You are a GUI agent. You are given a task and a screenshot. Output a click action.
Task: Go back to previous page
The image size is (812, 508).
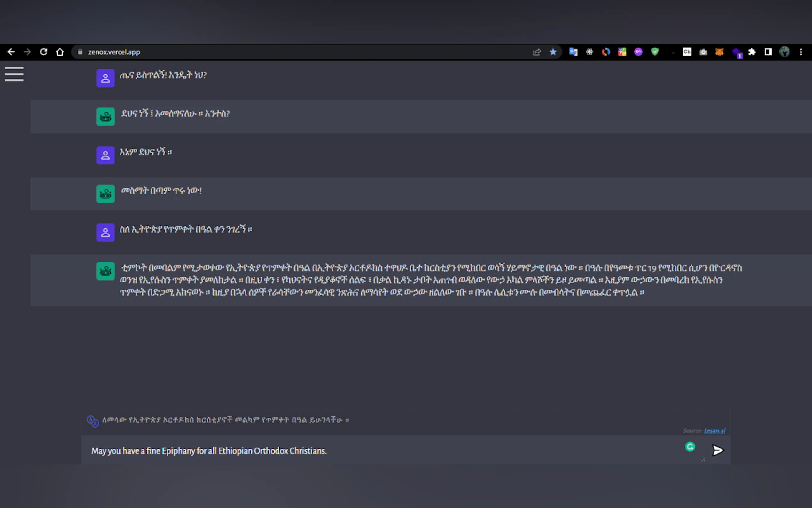[11, 52]
